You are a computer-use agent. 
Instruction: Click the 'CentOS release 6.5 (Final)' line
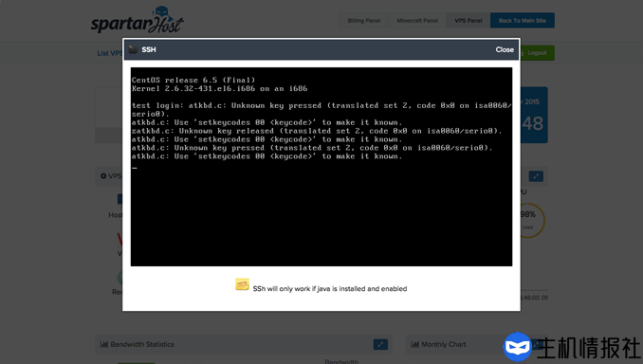pyautogui.click(x=193, y=80)
